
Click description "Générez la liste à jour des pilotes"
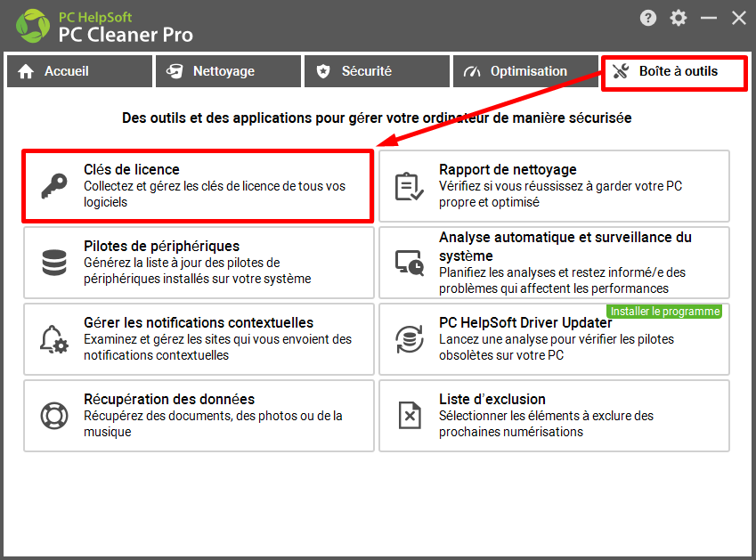click(197, 271)
